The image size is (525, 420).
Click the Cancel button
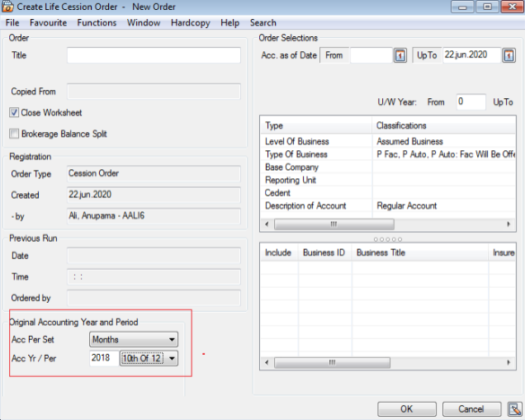click(471, 409)
